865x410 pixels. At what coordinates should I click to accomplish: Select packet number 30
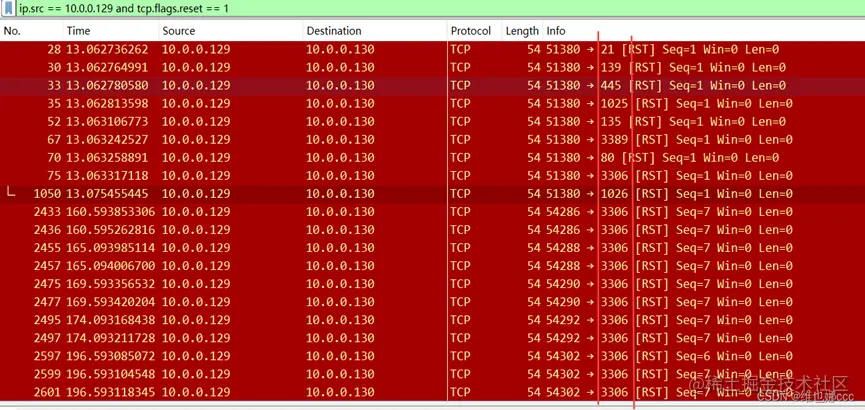pyautogui.click(x=432, y=67)
